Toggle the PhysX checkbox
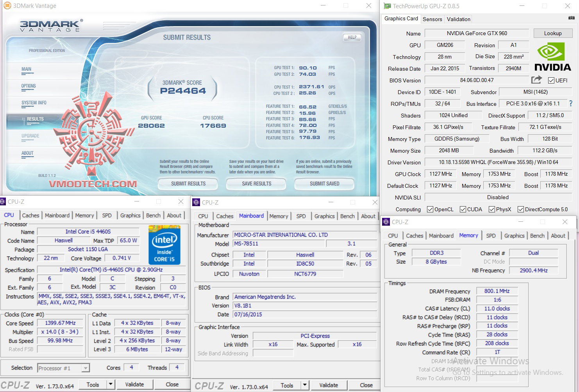The width and height of the screenshot is (579, 392). 492,209
